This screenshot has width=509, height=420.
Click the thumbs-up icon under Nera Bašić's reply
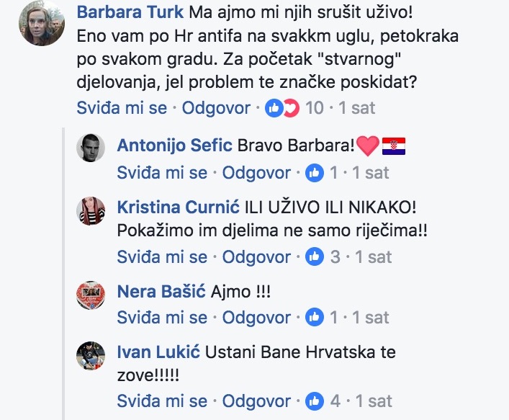[x=315, y=318]
